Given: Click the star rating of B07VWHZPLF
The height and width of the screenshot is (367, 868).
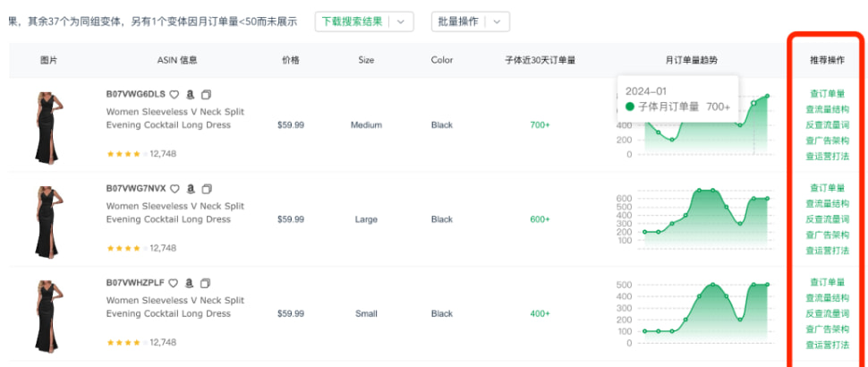Looking at the screenshot, I should click(127, 343).
